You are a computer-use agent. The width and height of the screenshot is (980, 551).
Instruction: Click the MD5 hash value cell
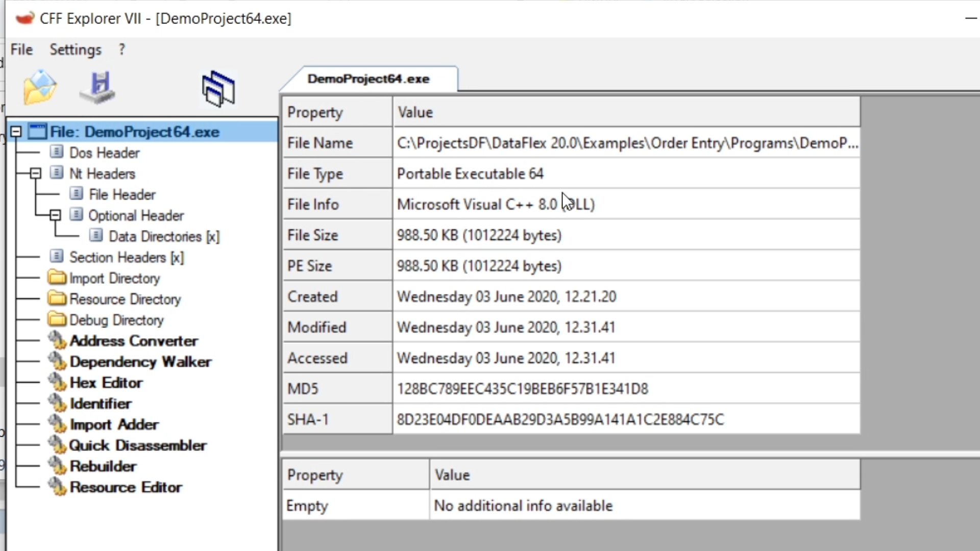[x=522, y=389]
